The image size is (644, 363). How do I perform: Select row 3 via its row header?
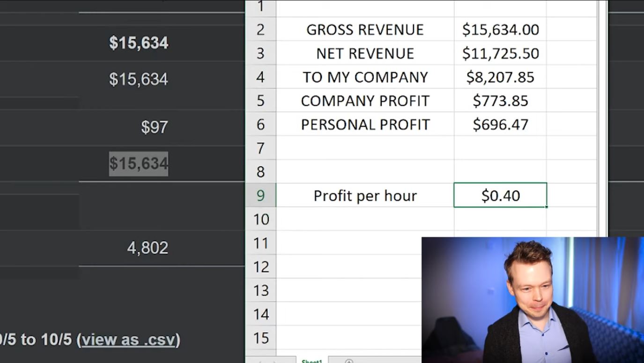[260, 53]
